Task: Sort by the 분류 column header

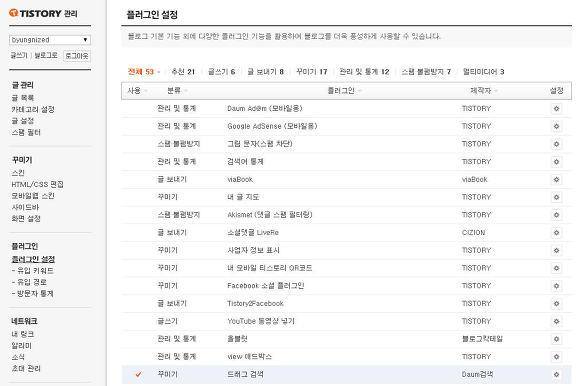Action: pos(177,91)
